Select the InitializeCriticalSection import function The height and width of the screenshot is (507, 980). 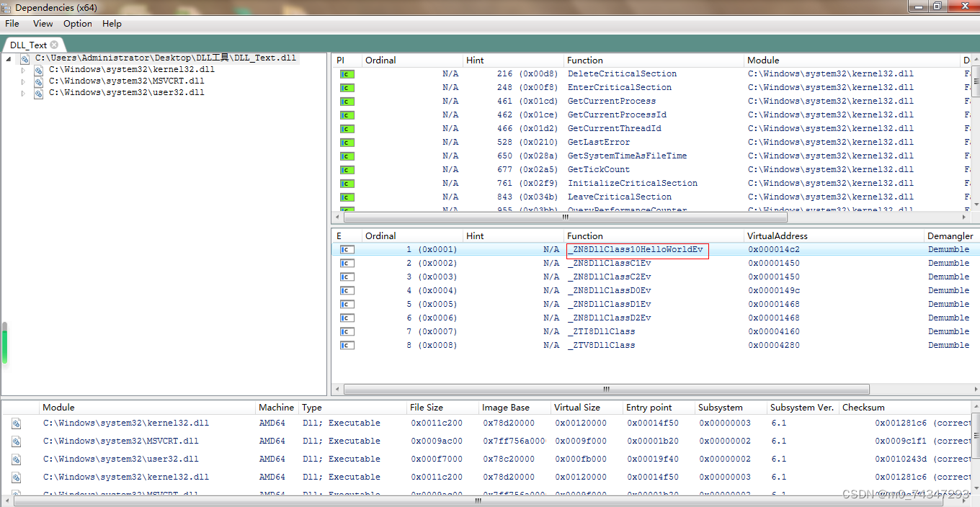[x=633, y=184]
